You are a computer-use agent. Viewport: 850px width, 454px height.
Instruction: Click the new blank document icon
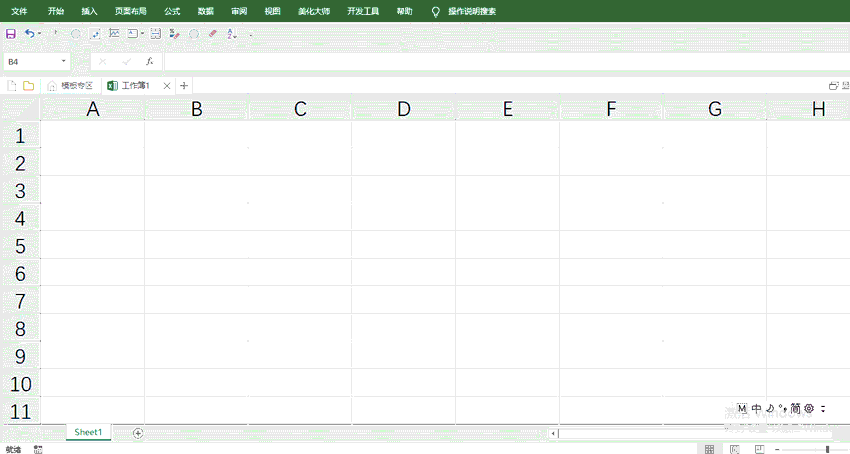pos(12,86)
